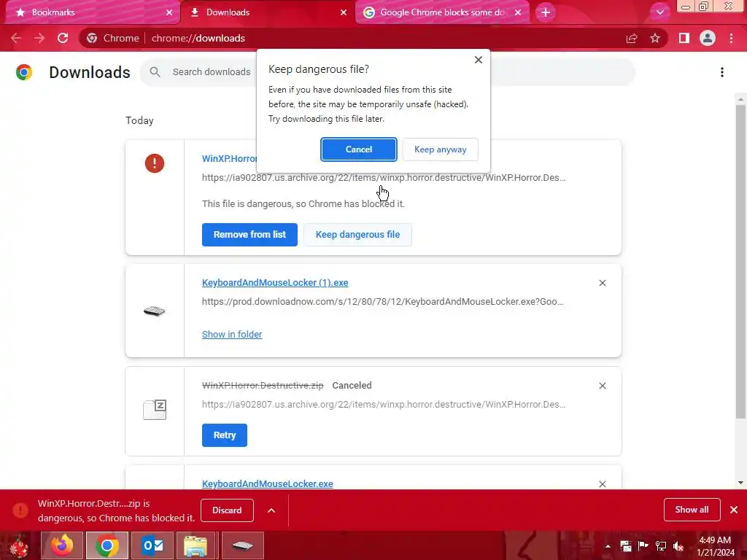The height and width of the screenshot is (560, 747).
Task: Expand download options chevron next to Discard
Action: [271, 510]
